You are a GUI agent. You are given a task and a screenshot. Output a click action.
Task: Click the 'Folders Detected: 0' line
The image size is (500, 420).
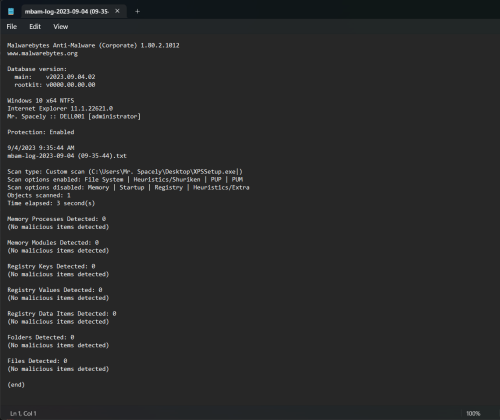41,337
